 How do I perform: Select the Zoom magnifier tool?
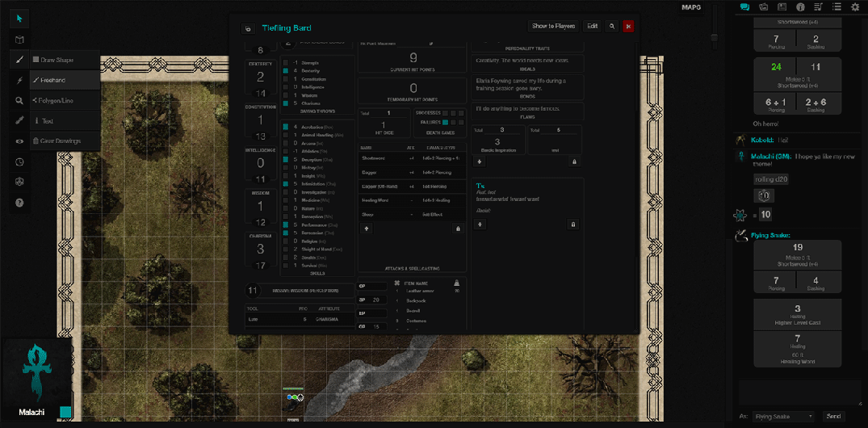19,101
